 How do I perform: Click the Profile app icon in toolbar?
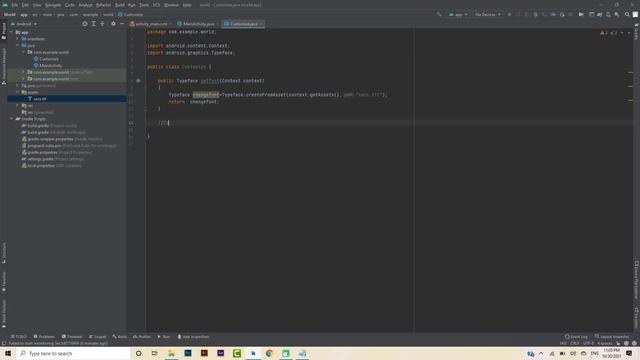[553, 14]
